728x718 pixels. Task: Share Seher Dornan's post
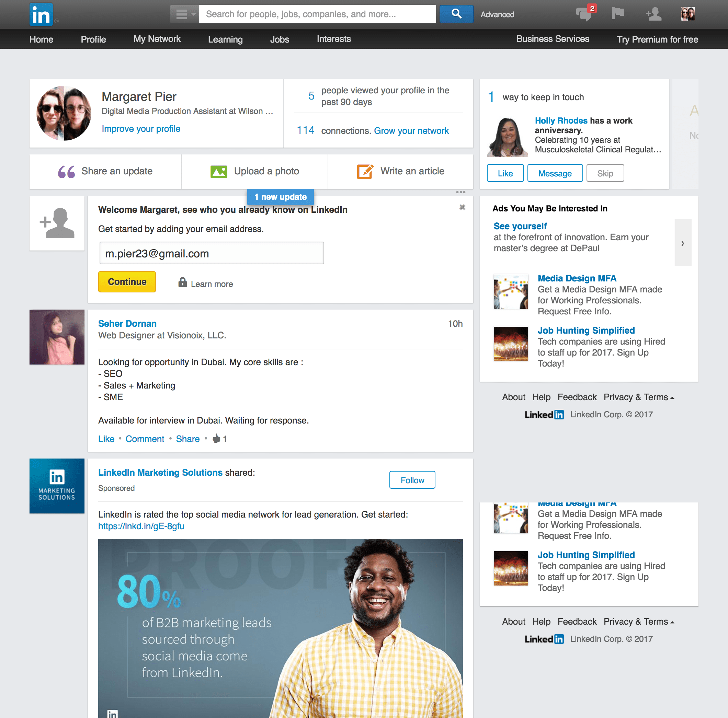[187, 439]
